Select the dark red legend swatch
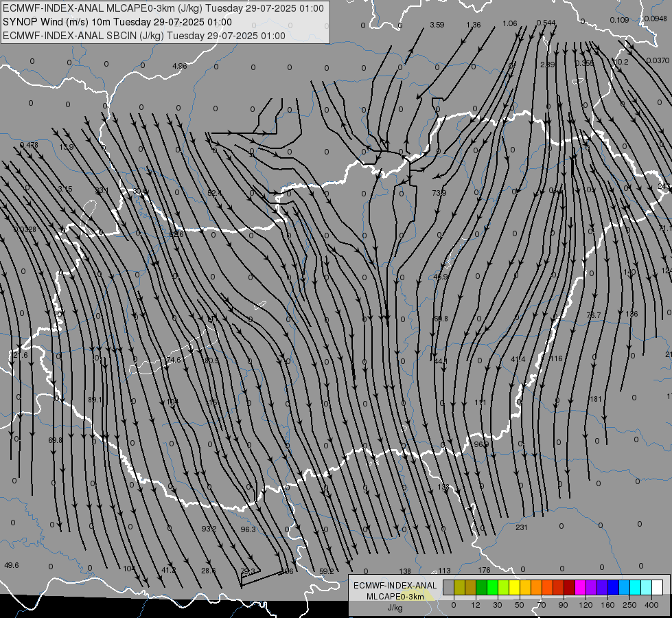The width and height of the screenshot is (672, 618). point(570,587)
